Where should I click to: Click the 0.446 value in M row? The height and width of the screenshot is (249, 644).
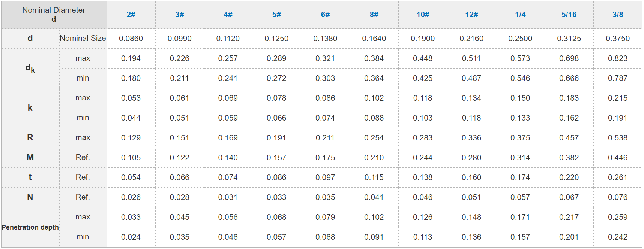[618, 158]
